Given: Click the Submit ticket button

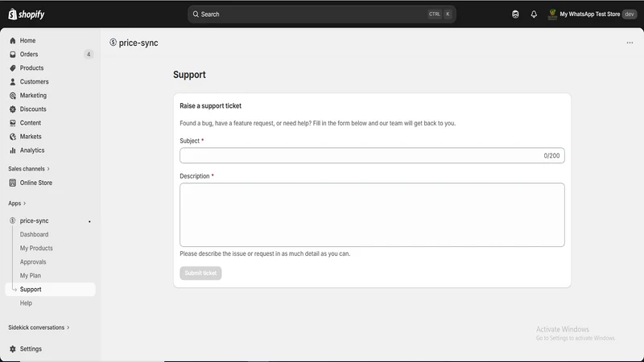Looking at the screenshot, I should click(x=200, y=273).
